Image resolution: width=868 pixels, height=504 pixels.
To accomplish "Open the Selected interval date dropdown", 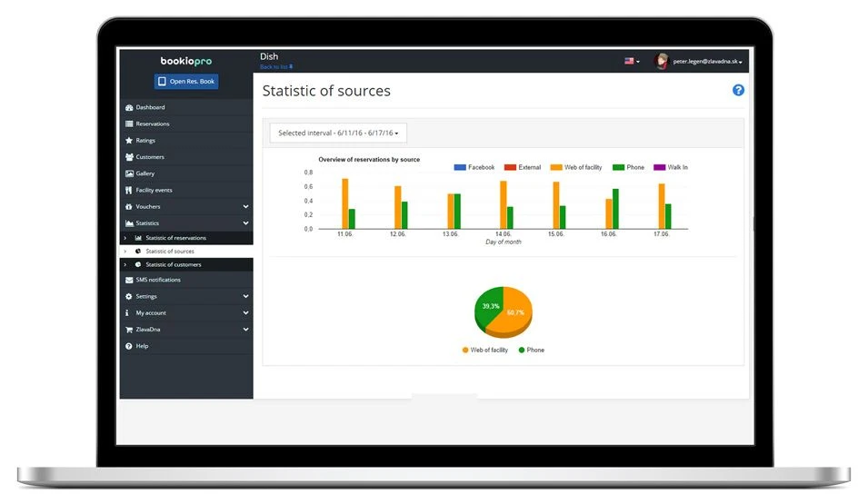I will [x=338, y=133].
